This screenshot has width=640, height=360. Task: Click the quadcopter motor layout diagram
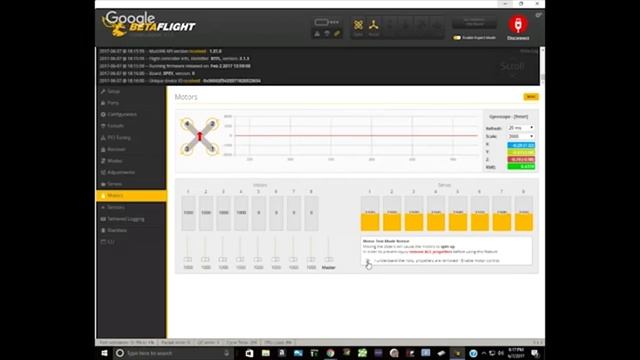click(200, 136)
